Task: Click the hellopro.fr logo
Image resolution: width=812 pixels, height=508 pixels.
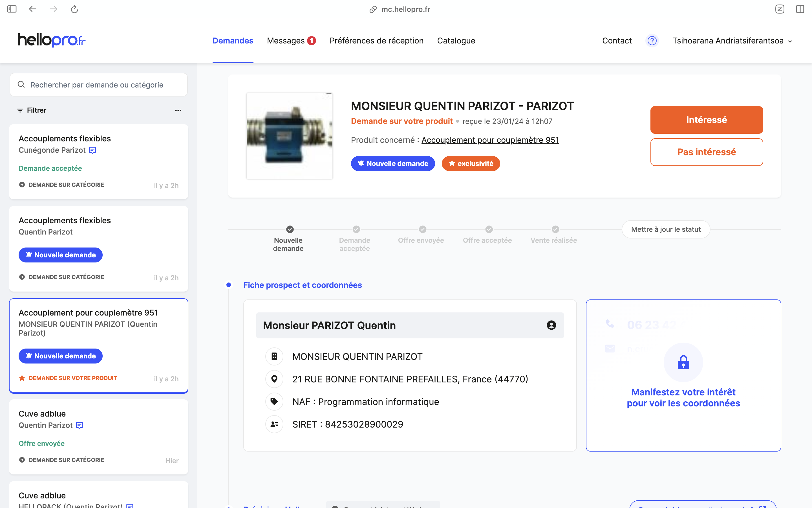Action: [52, 40]
